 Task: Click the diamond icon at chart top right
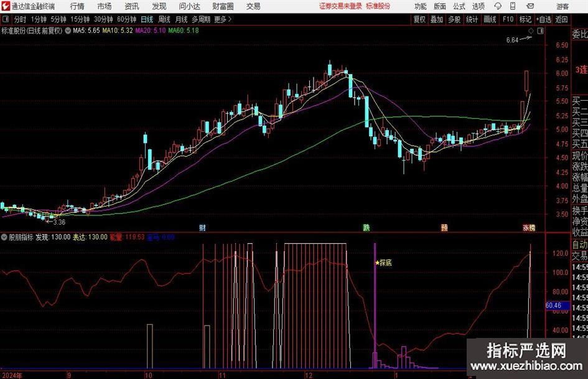click(531, 30)
